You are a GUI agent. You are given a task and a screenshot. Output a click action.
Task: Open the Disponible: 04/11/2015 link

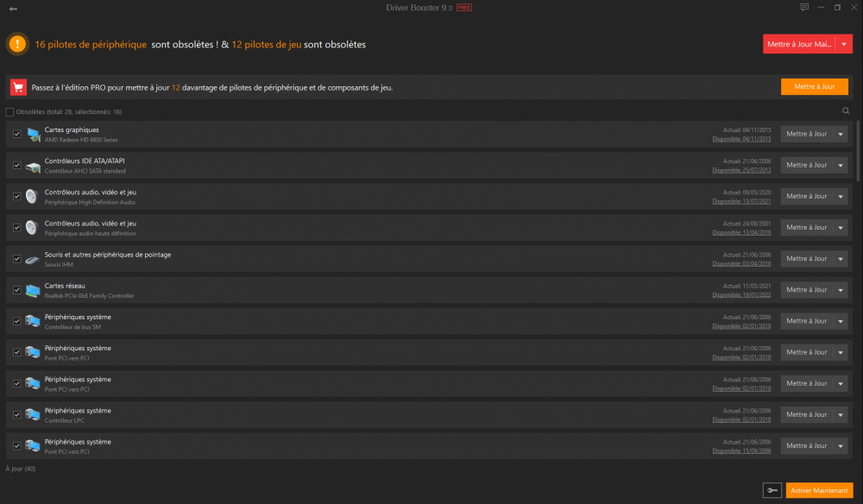[x=741, y=139]
